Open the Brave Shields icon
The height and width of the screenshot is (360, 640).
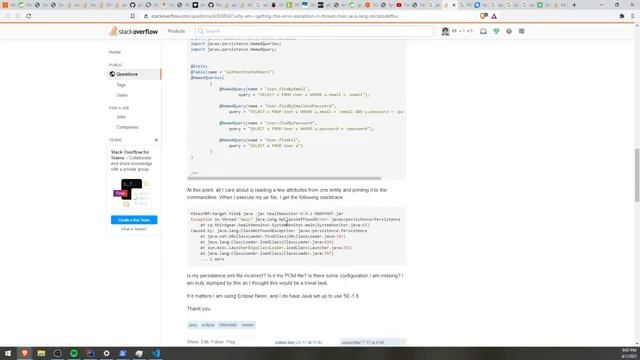click(x=483, y=16)
